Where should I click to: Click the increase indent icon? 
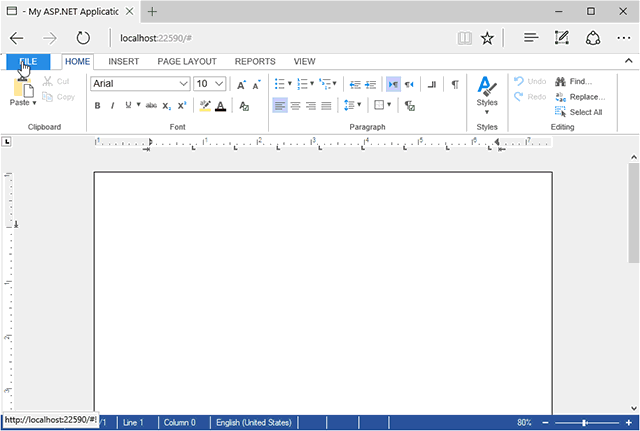(x=370, y=84)
